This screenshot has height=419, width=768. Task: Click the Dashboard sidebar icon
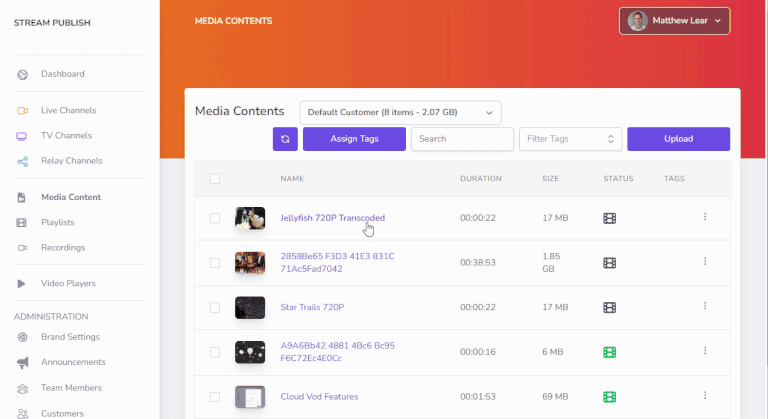23,74
